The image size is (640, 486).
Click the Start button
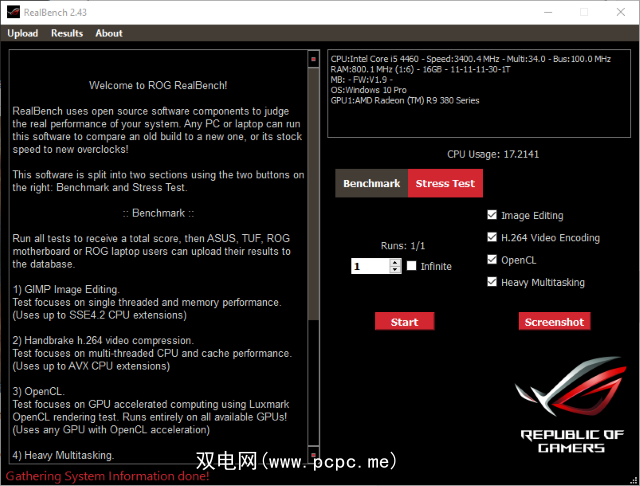tap(404, 322)
